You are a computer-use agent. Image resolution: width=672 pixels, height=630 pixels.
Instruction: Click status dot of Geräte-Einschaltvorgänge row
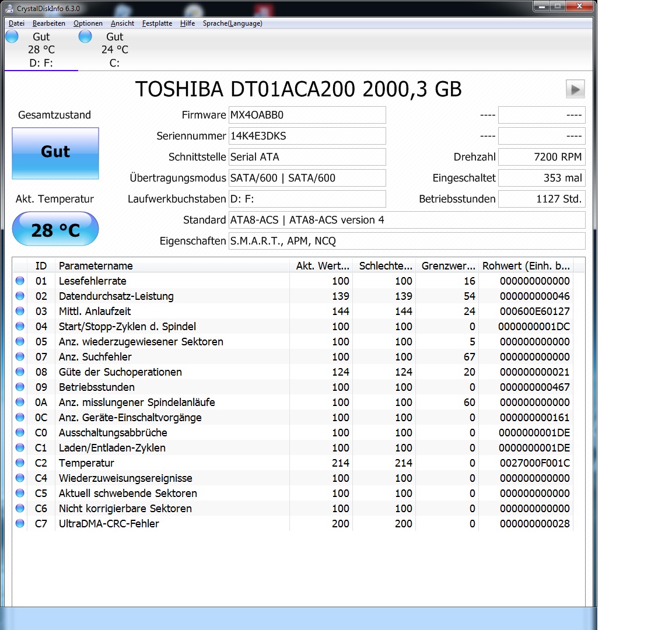point(20,417)
